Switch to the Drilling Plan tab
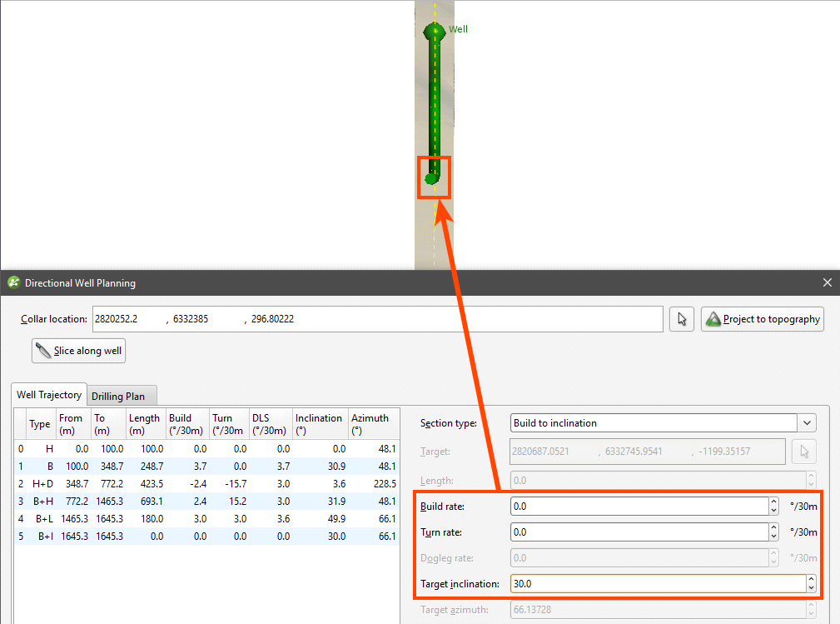 pyautogui.click(x=122, y=397)
